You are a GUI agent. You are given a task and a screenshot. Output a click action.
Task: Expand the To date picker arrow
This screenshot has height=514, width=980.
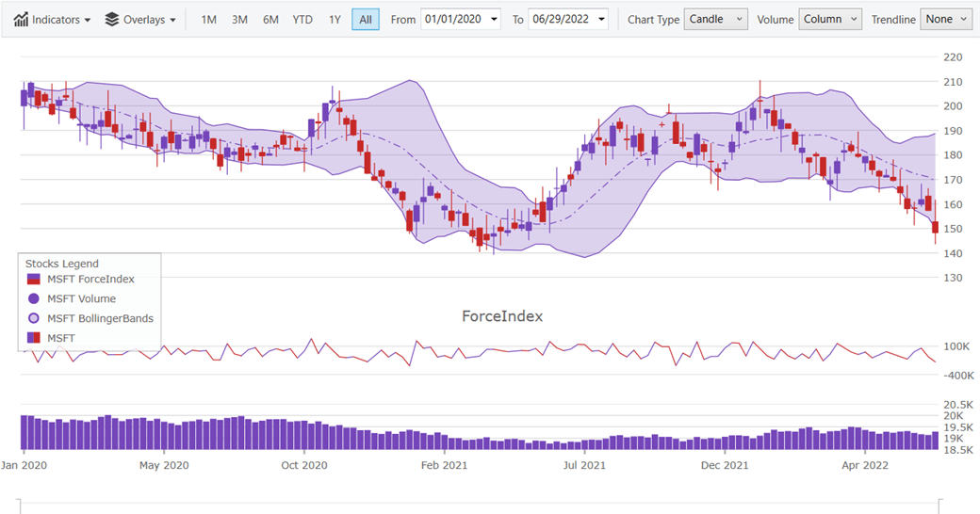click(601, 20)
